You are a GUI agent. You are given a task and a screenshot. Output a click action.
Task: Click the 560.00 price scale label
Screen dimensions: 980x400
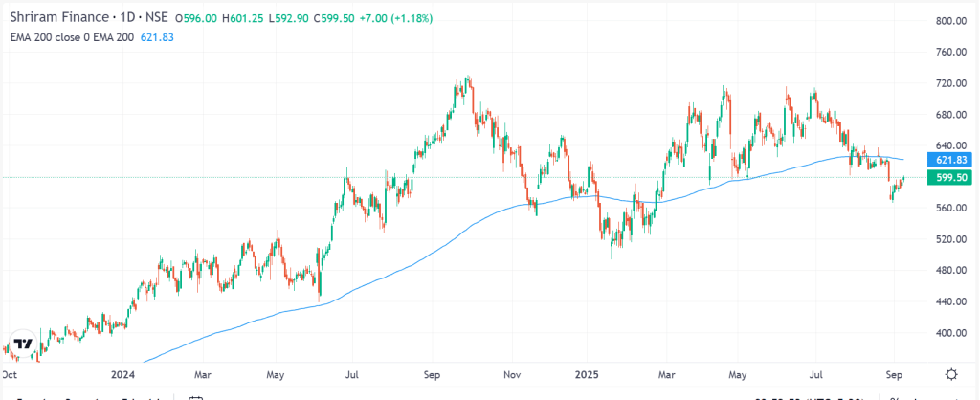point(952,208)
